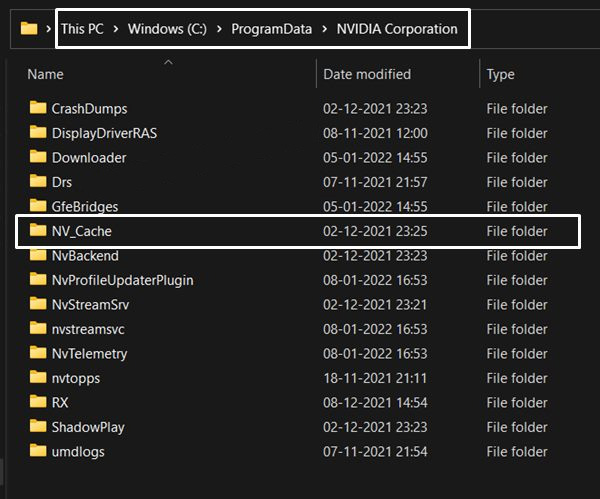Select the DisplayDriverRAS folder row
600x499 pixels.
(298, 133)
